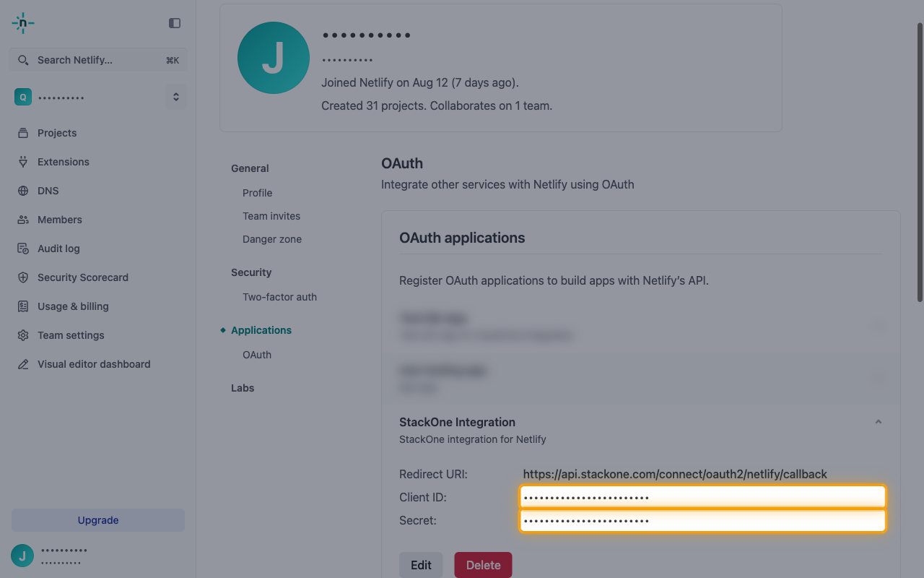Click the Redirect URI value text
This screenshot has width=924, height=578.
(675, 474)
